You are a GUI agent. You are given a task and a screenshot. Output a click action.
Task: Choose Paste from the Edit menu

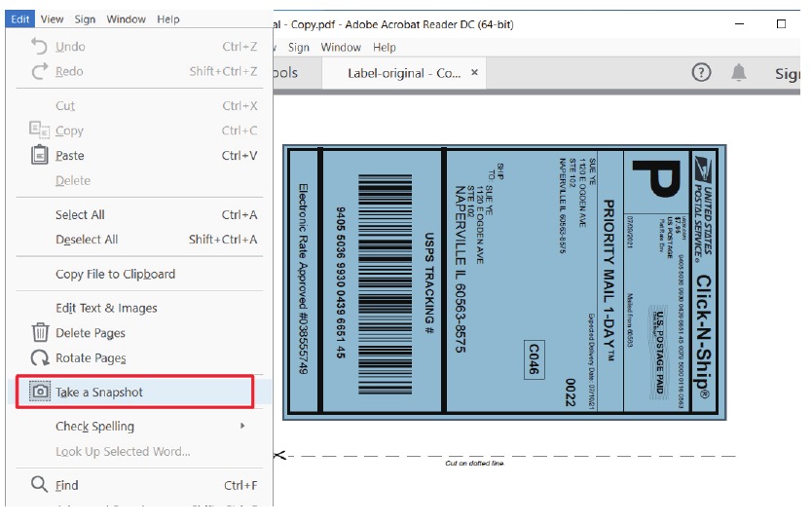pyautogui.click(x=140, y=156)
